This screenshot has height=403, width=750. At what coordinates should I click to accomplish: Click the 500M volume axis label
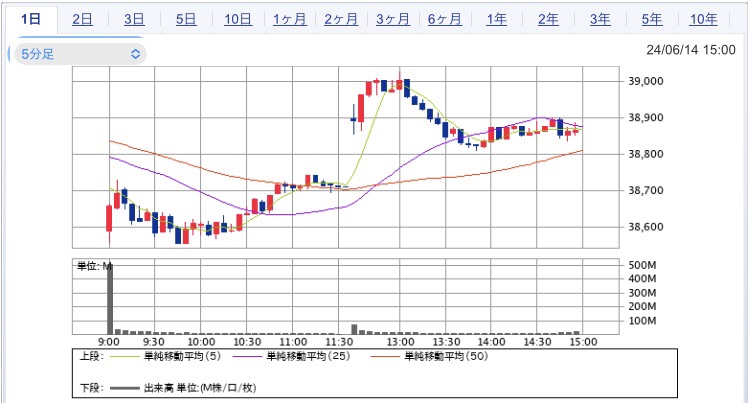[x=642, y=265]
